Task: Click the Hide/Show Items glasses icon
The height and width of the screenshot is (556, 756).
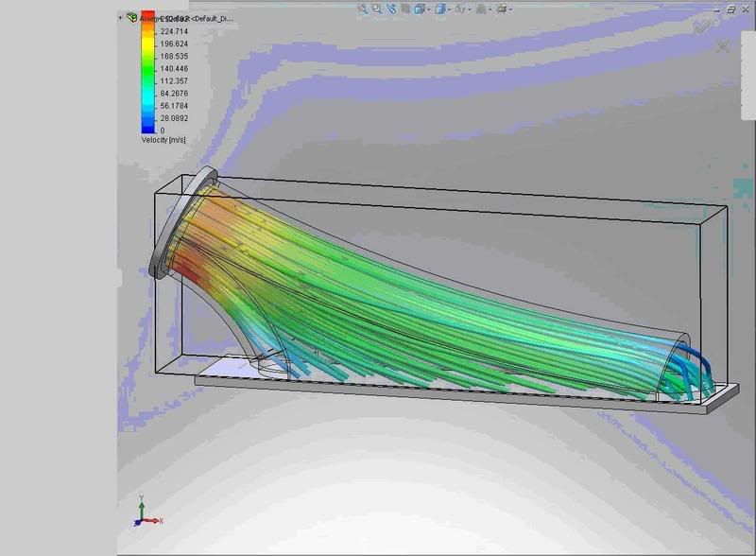Action: point(460,9)
